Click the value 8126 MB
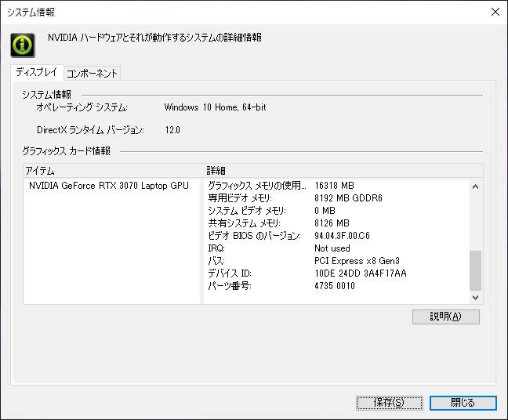Screen dimensions: 508x420 332,223
